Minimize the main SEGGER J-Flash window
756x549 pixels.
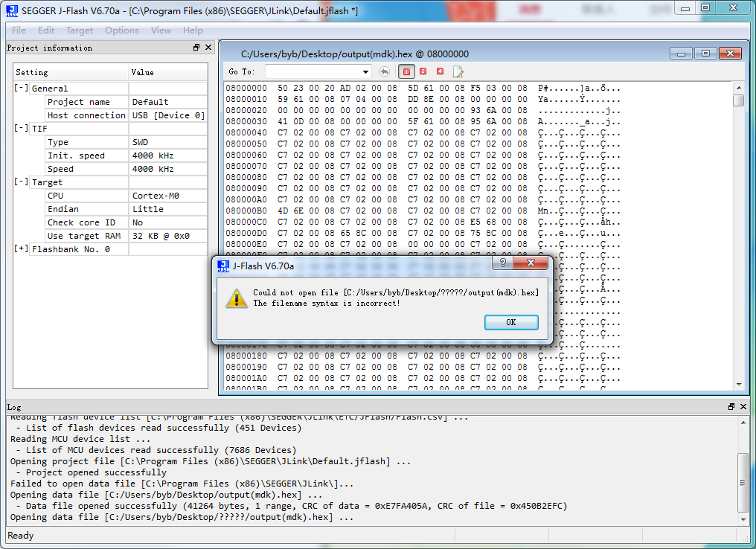685,8
